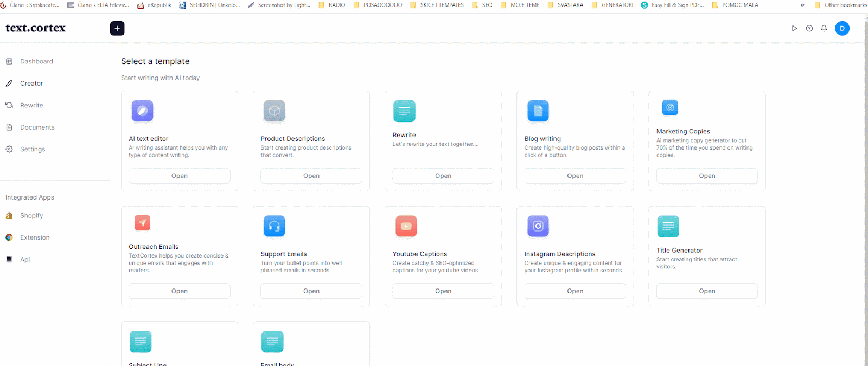The width and height of the screenshot is (868, 366).
Task: Expand the hidden bookmarks overflow chevron
Action: 802,5
